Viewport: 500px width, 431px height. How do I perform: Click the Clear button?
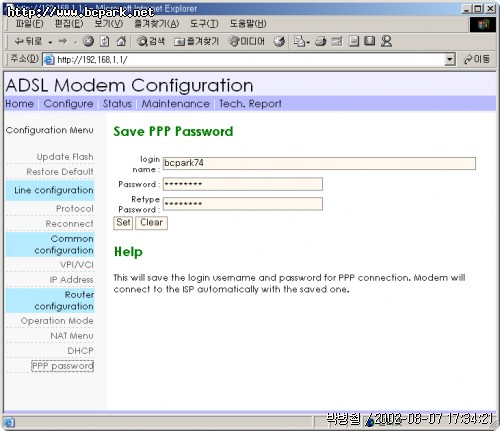(151, 223)
